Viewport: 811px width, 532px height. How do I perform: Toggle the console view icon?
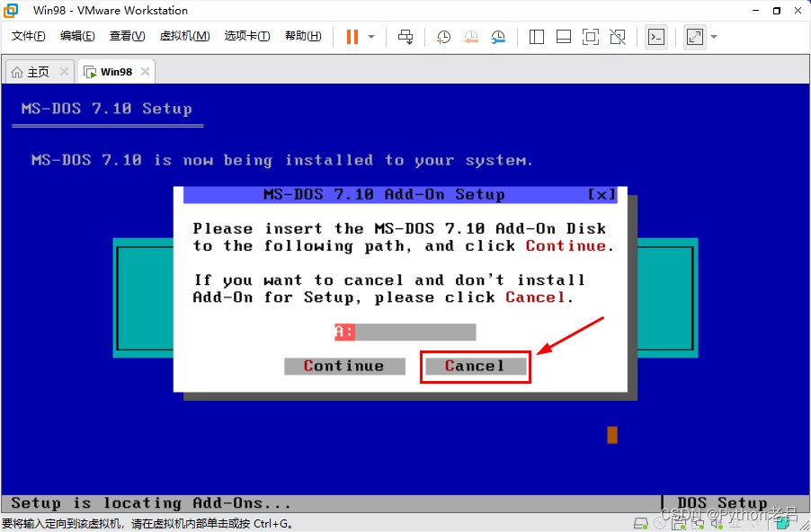(x=656, y=37)
